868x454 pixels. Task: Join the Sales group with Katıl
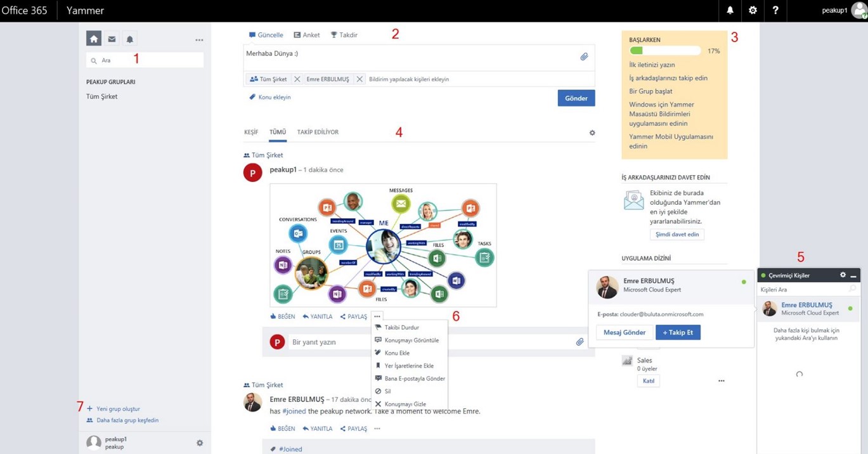pos(649,381)
